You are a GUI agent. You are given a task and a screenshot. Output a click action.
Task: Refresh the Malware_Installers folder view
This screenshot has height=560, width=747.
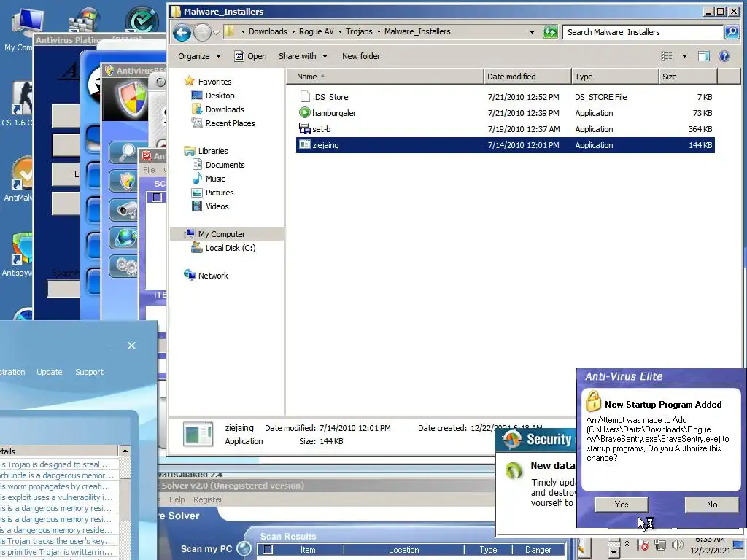point(550,32)
